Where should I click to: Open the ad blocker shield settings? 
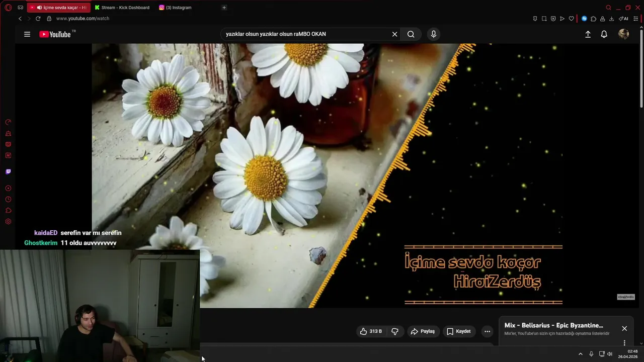(x=553, y=19)
